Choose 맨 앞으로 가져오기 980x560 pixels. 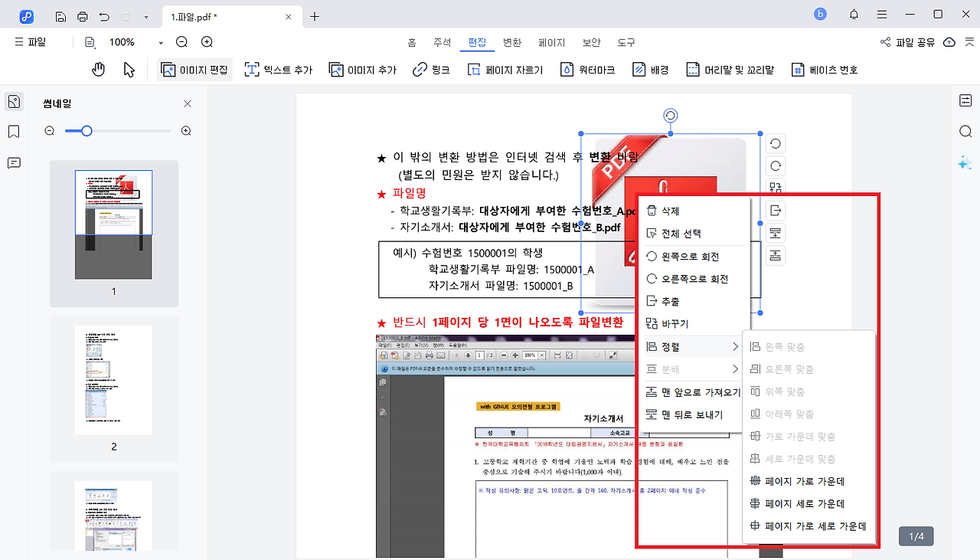tap(693, 392)
